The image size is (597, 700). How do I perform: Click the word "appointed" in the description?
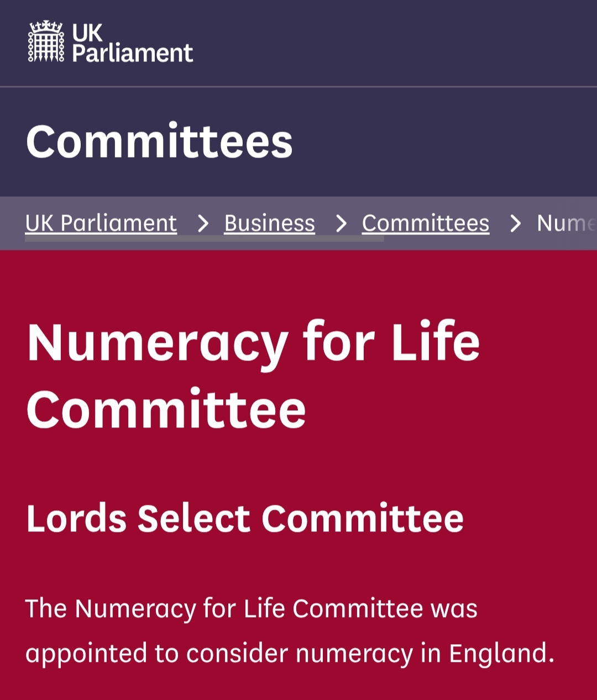pos(85,654)
